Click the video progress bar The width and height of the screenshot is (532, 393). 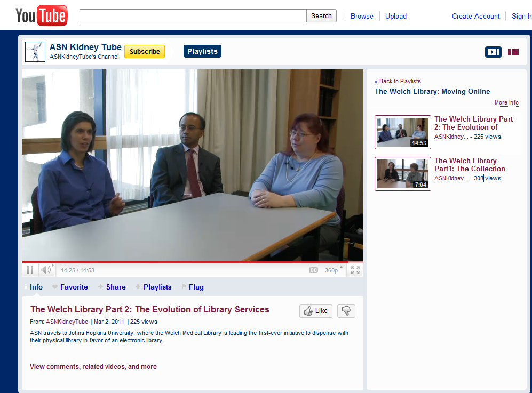tap(193, 262)
